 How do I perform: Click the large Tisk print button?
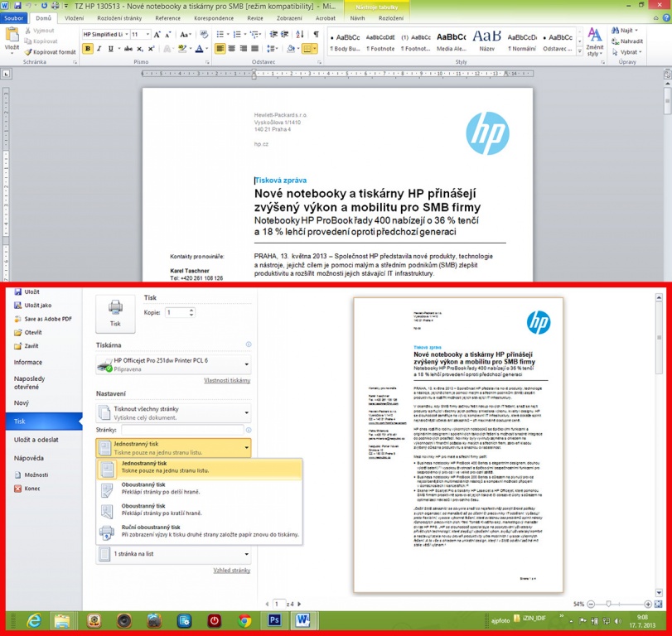[115, 314]
